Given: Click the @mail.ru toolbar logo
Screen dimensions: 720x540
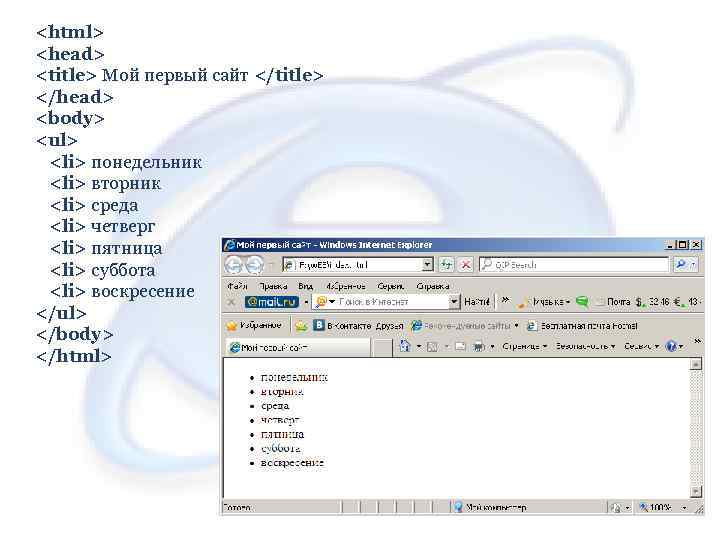Looking at the screenshot, I should coord(272,302).
